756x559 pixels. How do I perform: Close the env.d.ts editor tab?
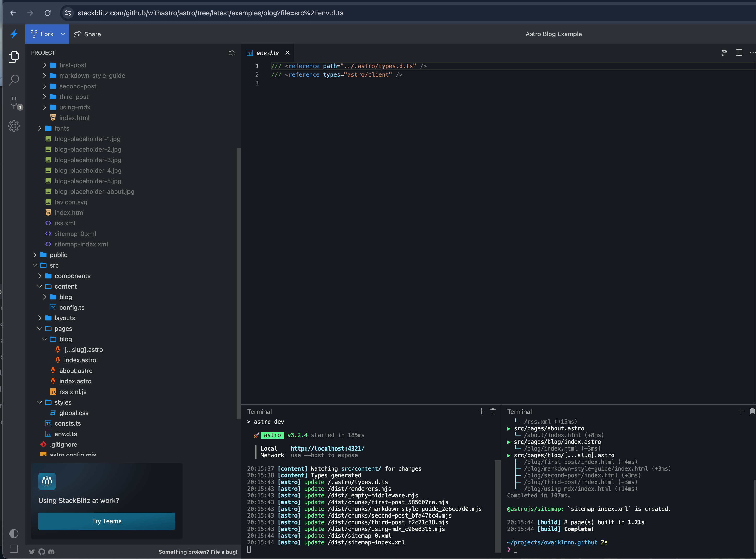coord(287,53)
